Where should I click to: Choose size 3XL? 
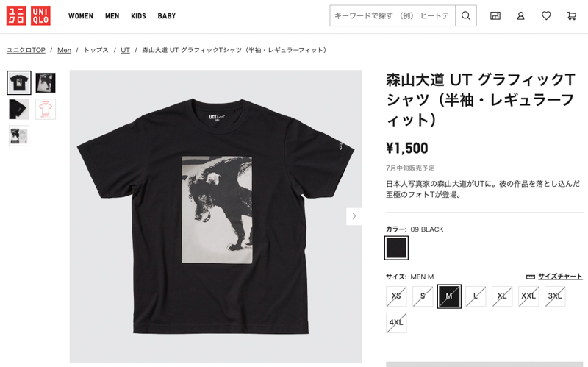[x=555, y=296]
